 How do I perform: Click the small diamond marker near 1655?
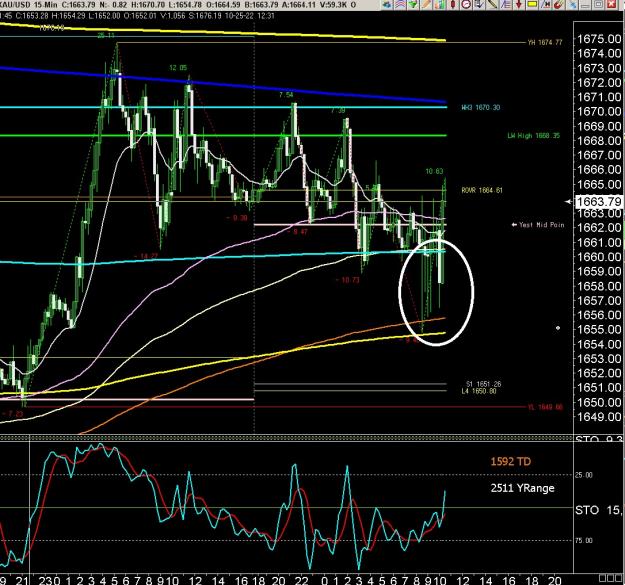[x=558, y=328]
